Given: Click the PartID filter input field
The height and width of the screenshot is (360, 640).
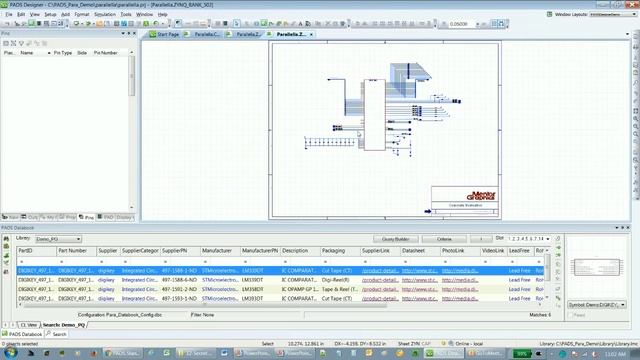Looking at the screenshot, I should pyautogui.click(x=36, y=261).
